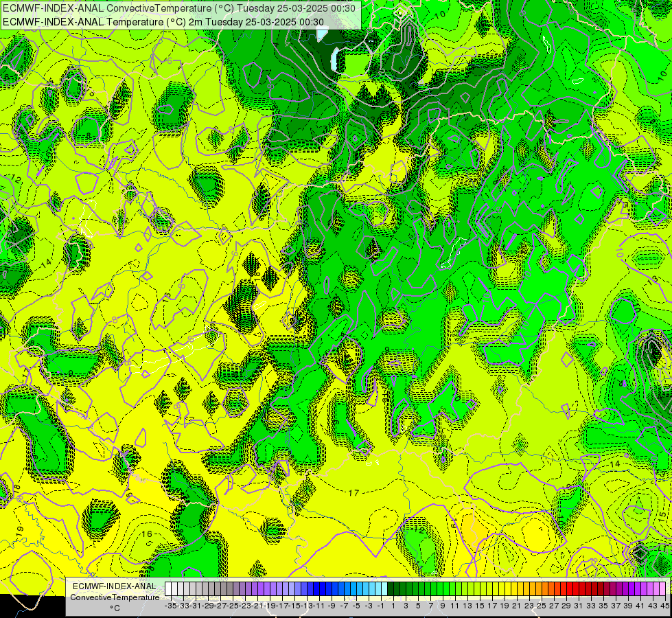Click the 33 value on the legend scale
The image size is (672, 618).
591,606
